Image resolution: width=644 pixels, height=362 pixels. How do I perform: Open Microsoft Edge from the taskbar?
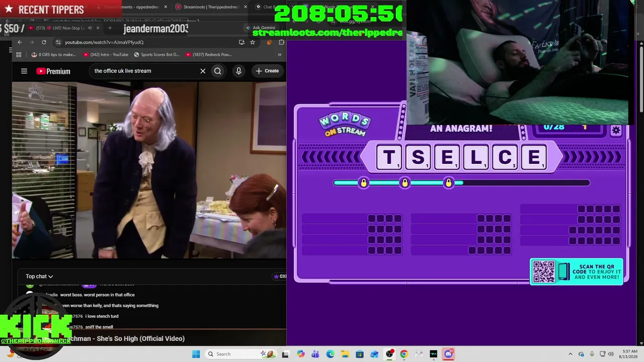[331, 354]
